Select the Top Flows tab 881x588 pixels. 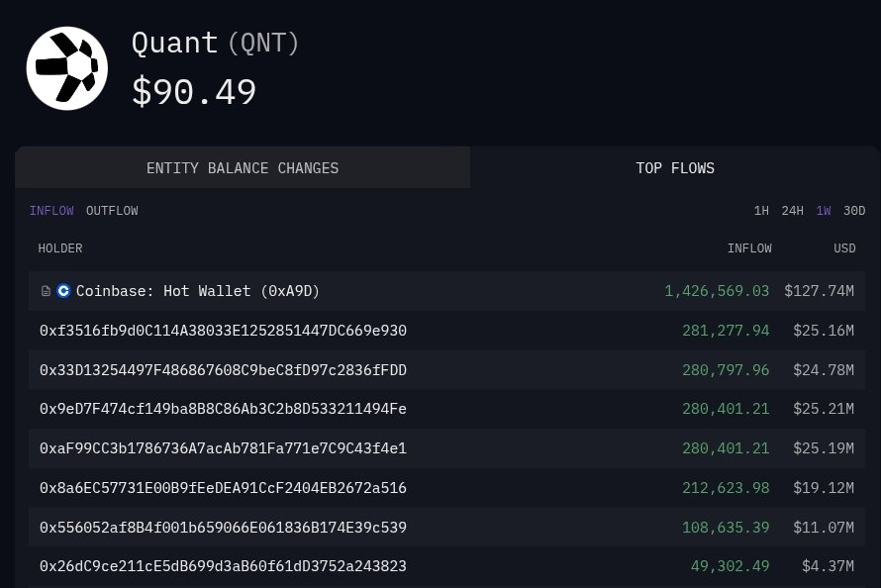click(675, 168)
